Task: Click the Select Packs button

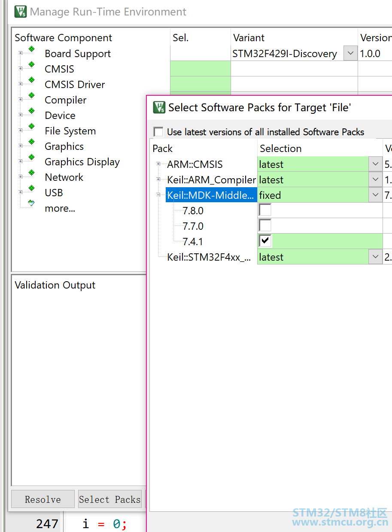Action: coord(110,499)
